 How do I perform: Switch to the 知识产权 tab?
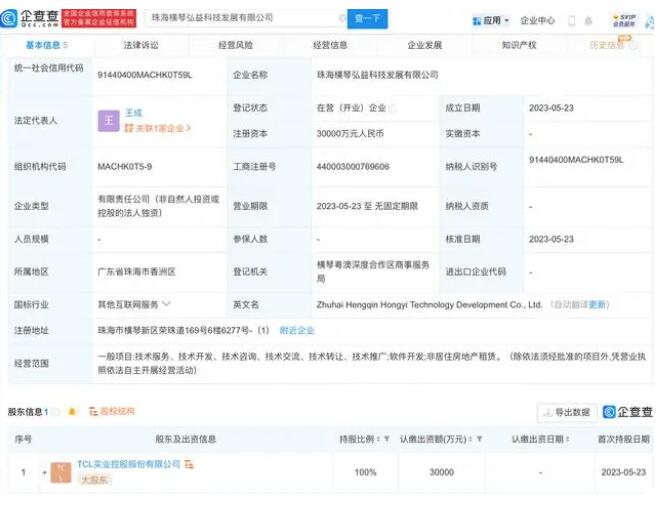pos(519,45)
